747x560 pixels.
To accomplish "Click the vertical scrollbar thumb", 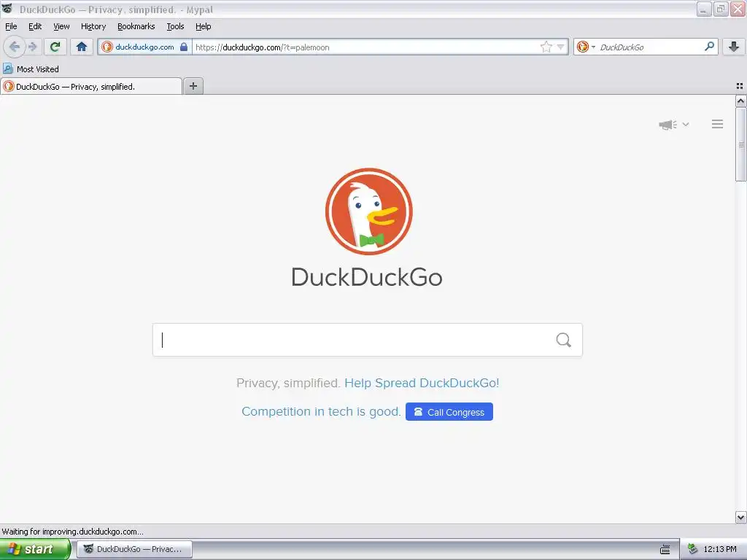I will coord(741,144).
